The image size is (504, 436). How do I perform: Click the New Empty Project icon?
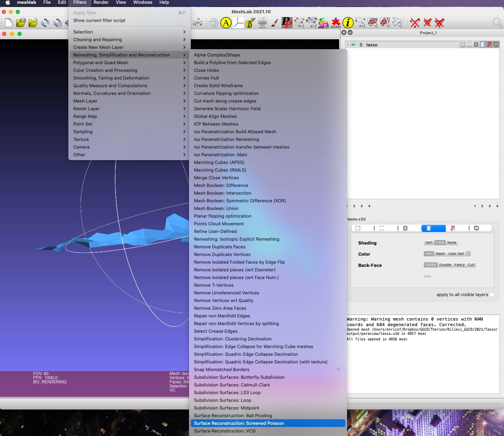coord(9,23)
